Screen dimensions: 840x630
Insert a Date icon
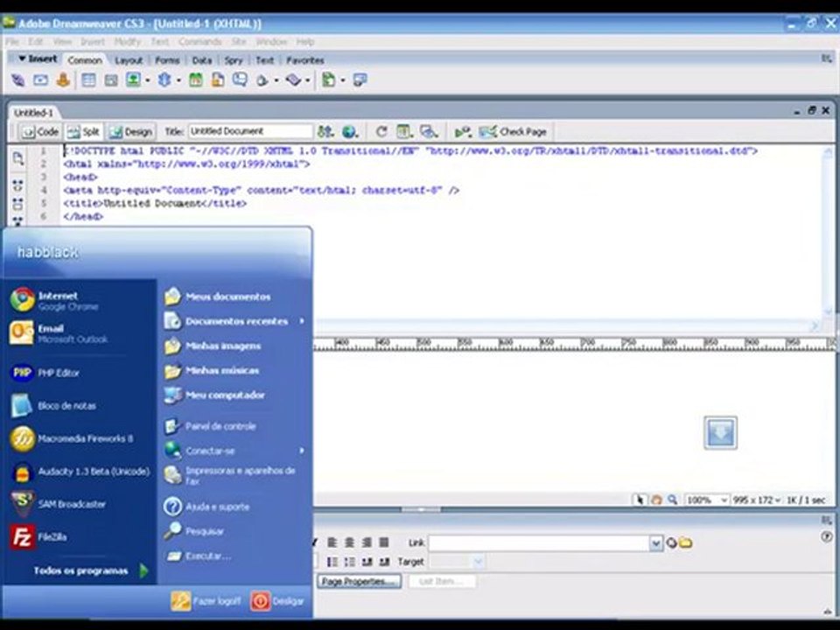tap(195, 80)
